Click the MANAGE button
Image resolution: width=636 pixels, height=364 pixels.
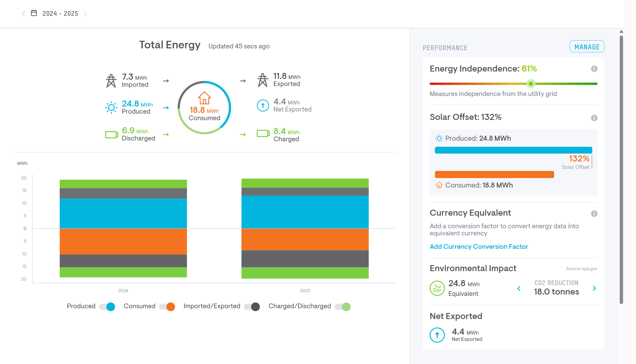coord(587,47)
